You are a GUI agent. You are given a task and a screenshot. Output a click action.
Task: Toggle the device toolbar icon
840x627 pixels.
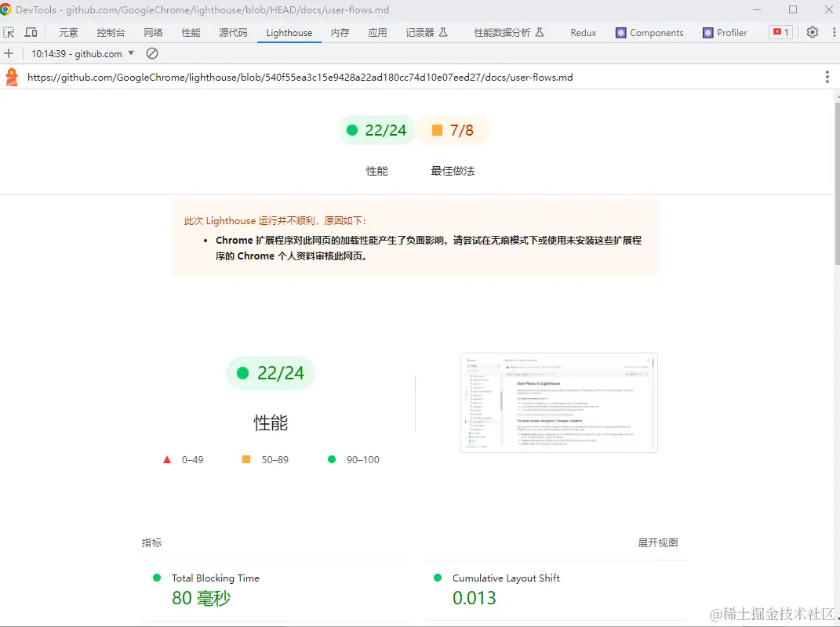(x=31, y=32)
